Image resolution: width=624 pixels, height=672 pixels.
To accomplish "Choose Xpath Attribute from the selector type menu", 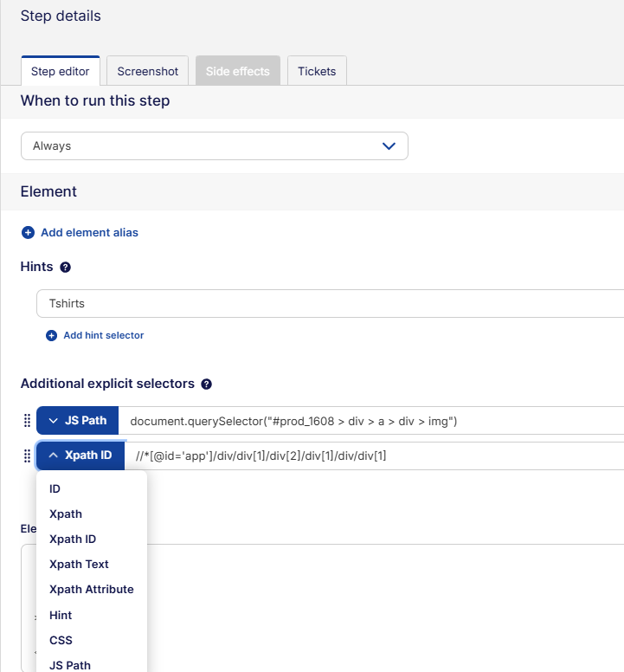I will click(92, 589).
